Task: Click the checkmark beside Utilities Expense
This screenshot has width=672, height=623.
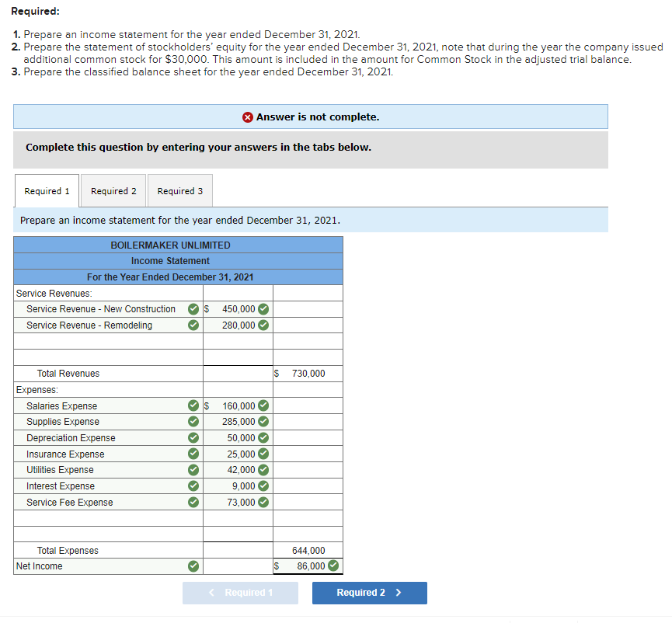Action: pos(193,469)
